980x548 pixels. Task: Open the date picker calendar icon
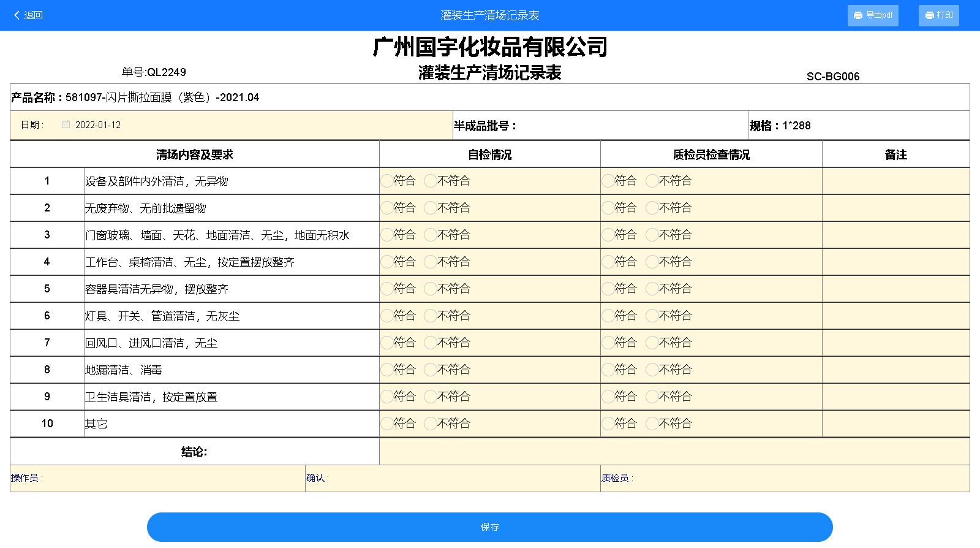coord(66,124)
